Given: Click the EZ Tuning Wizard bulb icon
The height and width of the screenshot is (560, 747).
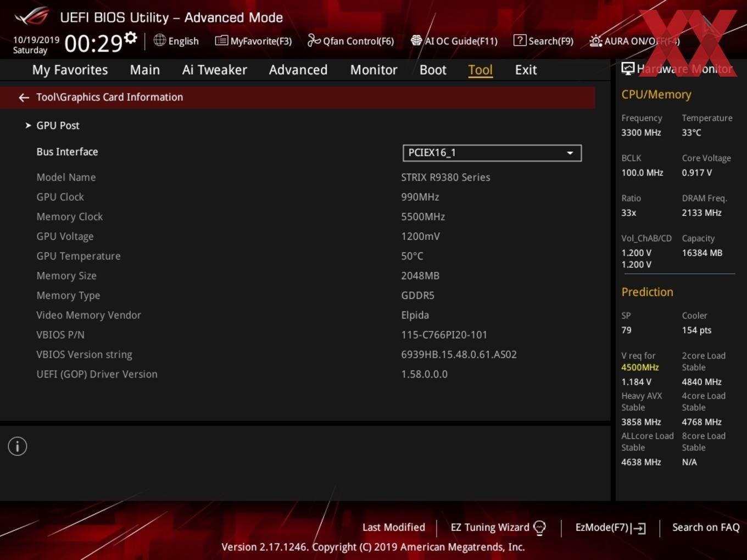Looking at the screenshot, I should tap(539, 528).
